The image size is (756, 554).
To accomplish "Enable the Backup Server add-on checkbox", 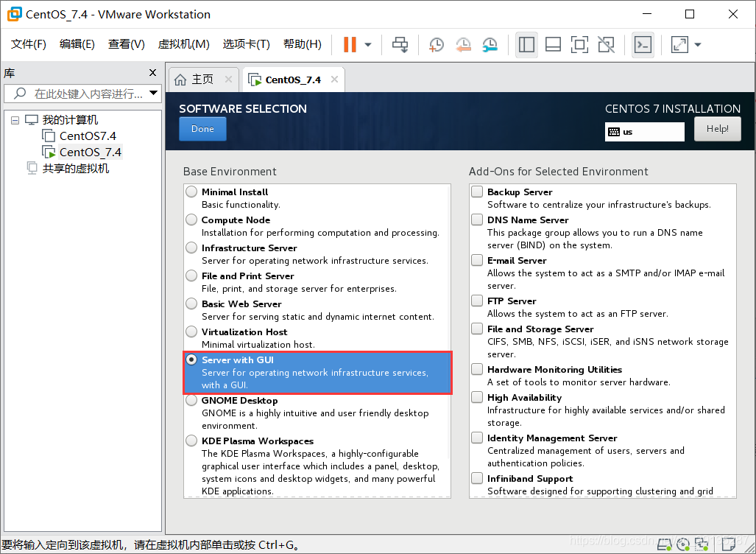I will point(477,192).
